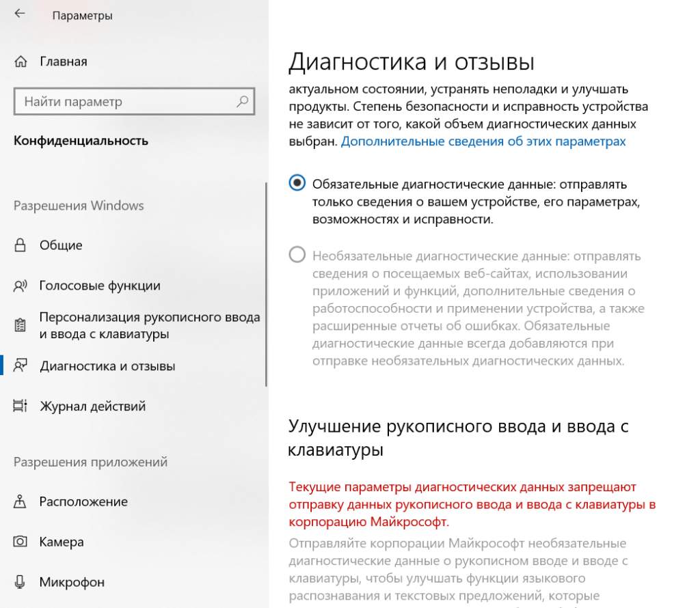Click heading Улучшение рукописного ввода и ввода с клавиатуры
The height and width of the screenshot is (608, 700).
[x=459, y=438]
